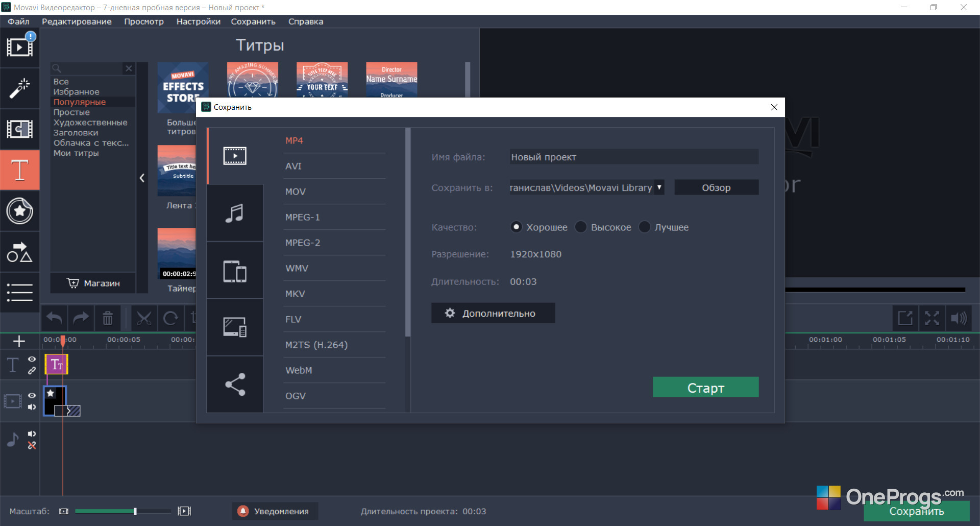Toggle visibility of the video track
Image resolution: width=980 pixels, height=526 pixels.
[32, 395]
